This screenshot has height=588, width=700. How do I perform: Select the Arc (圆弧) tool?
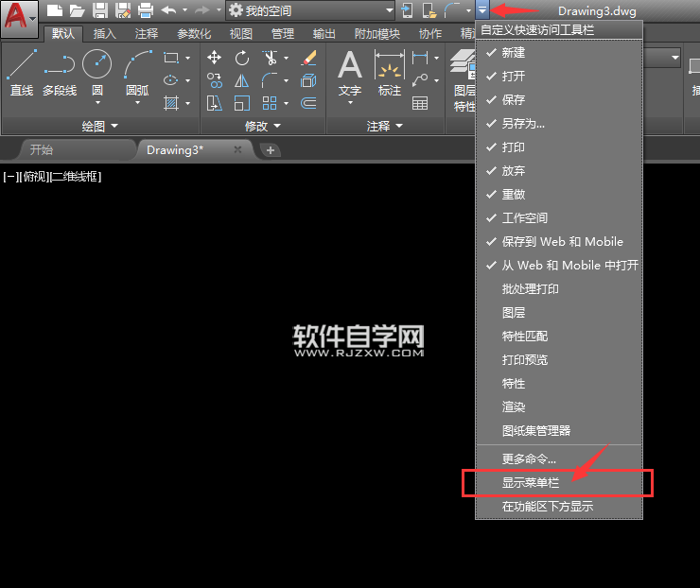point(137,73)
